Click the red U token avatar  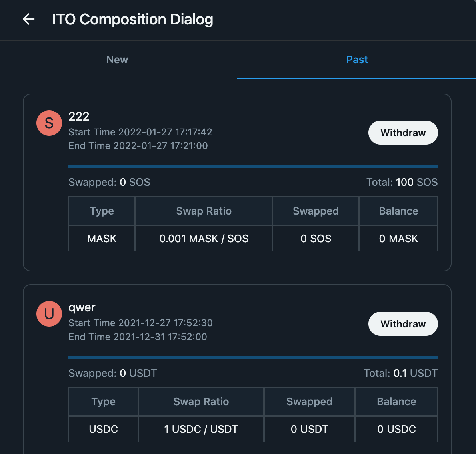49,314
